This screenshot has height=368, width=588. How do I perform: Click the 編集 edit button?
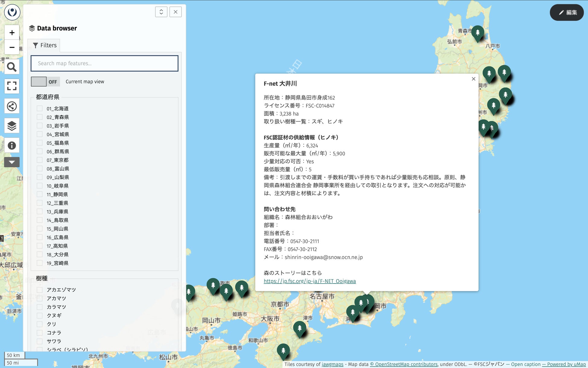coord(567,12)
